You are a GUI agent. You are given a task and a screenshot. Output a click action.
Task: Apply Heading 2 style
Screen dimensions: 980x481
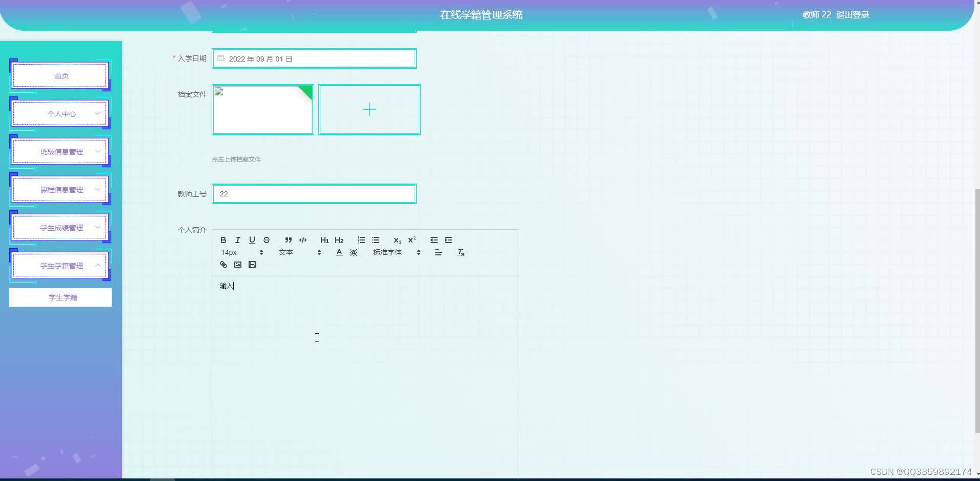pyautogui.click(x=339, y=240)
